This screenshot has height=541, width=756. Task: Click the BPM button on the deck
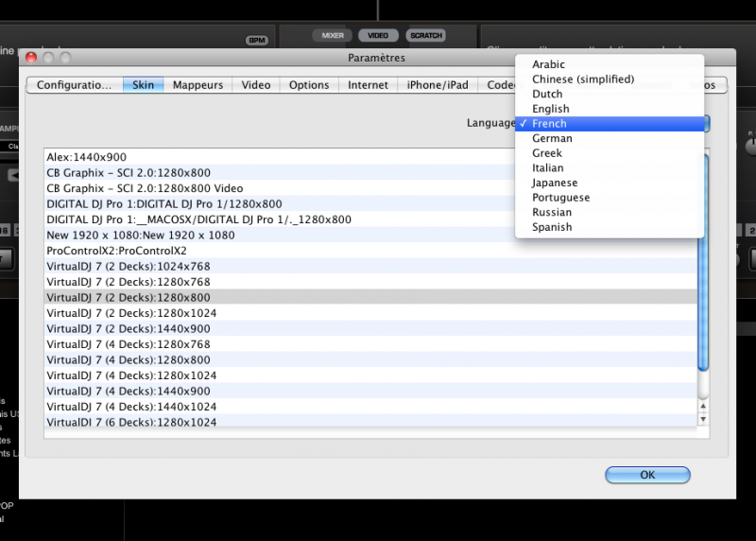point(257,41)
